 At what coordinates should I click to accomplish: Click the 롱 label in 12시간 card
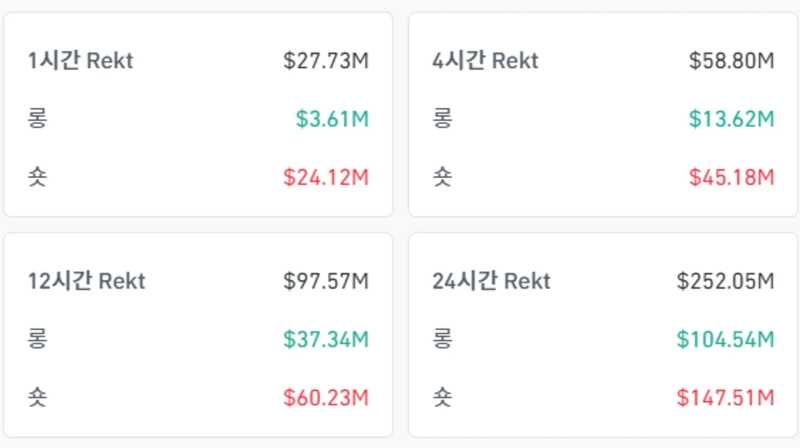click(x=37, y=340)
